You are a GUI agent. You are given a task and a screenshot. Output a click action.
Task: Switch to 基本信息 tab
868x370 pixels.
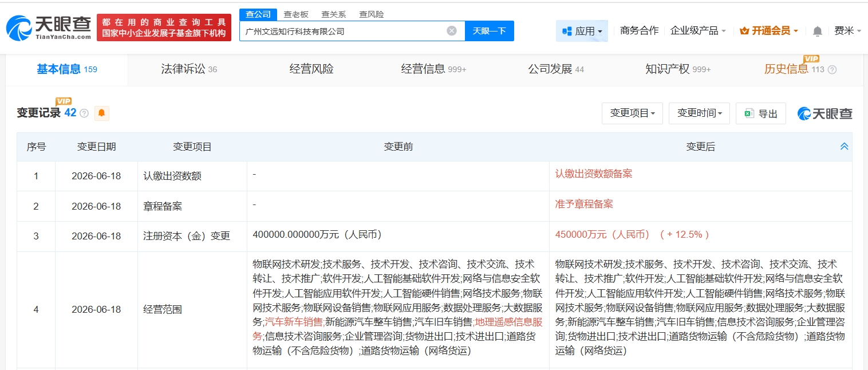coord(67,69)
